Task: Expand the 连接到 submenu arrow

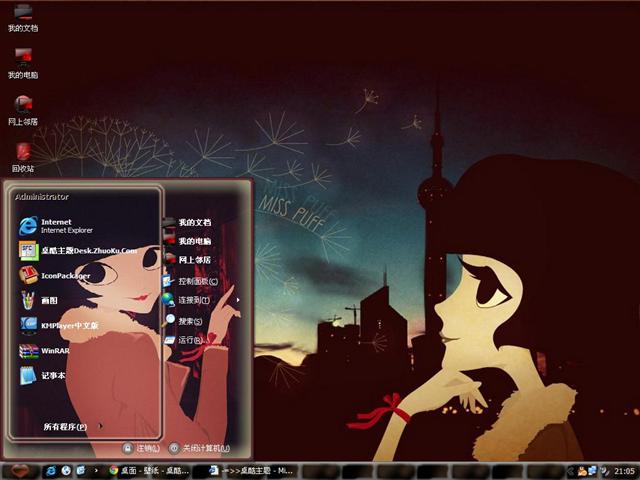Action: (238, 300)
